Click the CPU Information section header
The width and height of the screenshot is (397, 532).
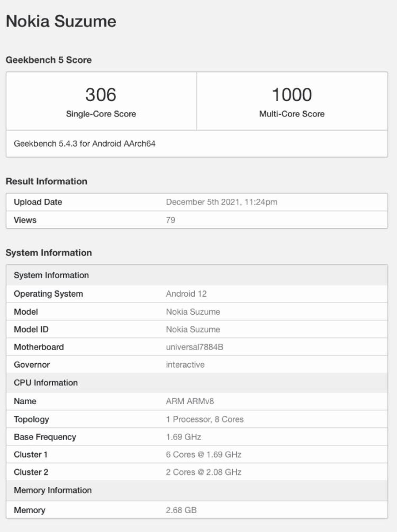[x=46, y=383]
